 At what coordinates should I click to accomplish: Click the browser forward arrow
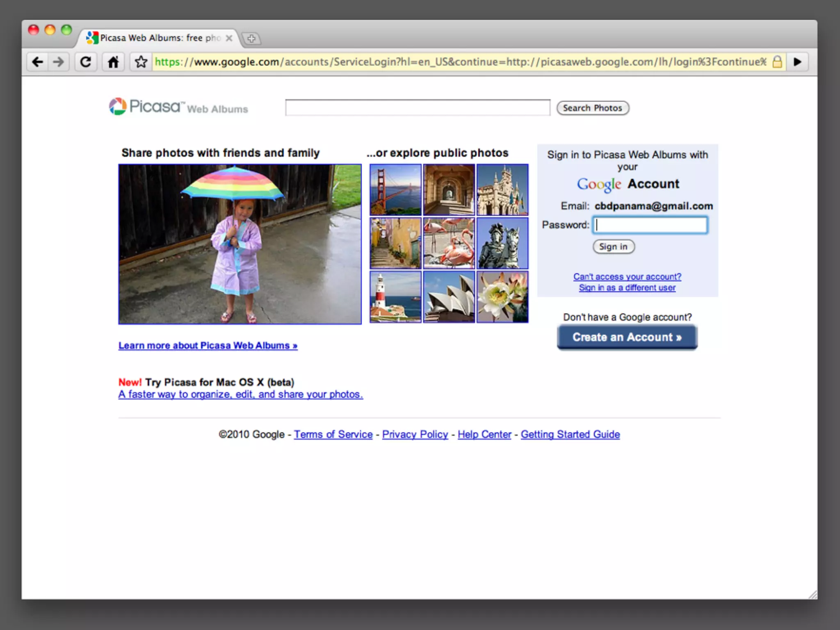tap(59, 62)
